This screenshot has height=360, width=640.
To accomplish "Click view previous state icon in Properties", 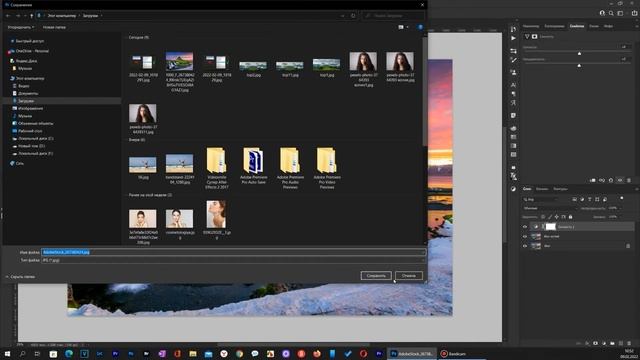I will point(602,180).
